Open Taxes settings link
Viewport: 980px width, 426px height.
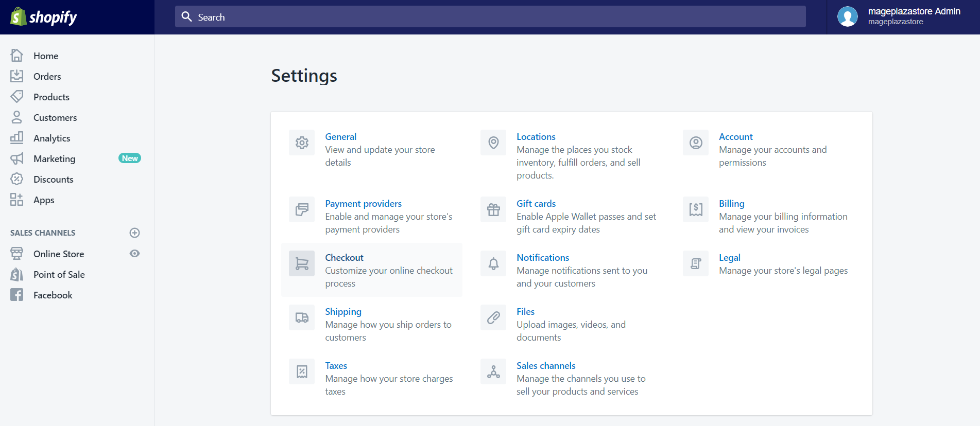[x=336, y=365]
